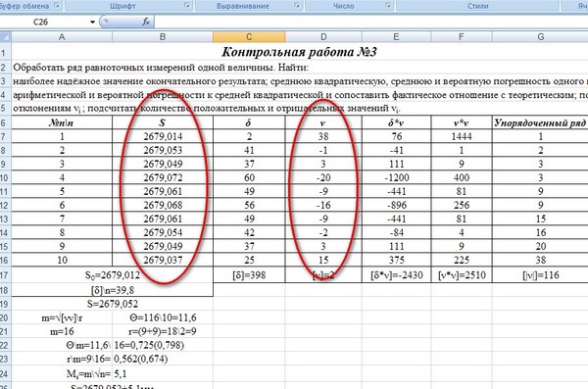Select column E header
588x389 pixels.
(396, 37)
